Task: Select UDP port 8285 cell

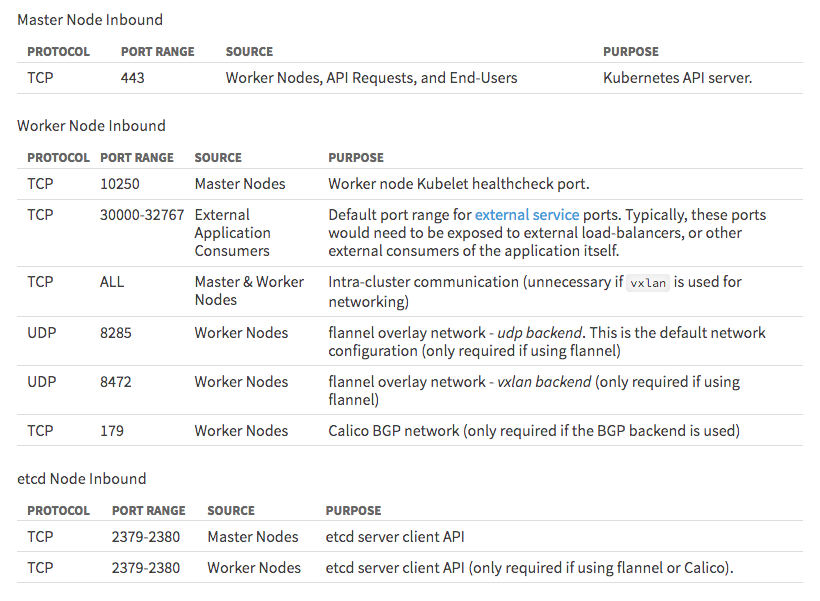Action: 116,333
